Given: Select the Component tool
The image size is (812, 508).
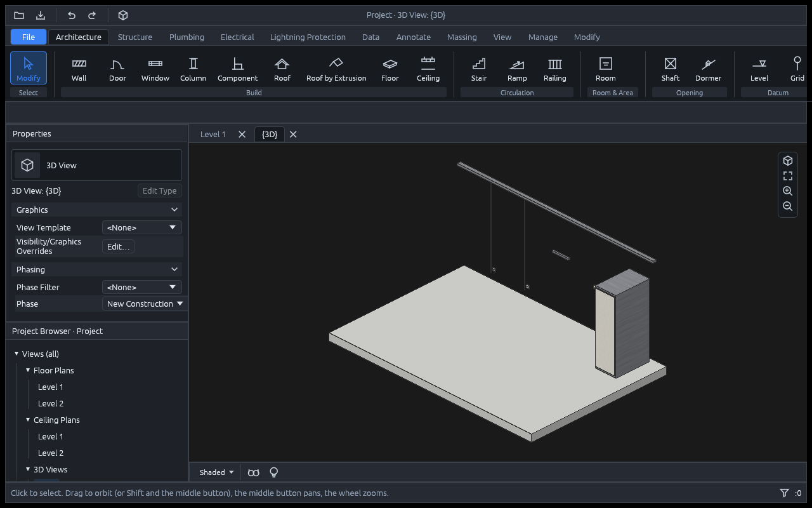Looking at the screenshot, I should pos(238,69).
